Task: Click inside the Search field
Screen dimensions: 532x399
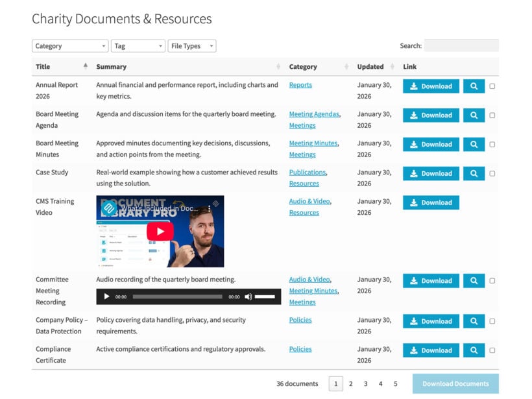Action: 461,45
